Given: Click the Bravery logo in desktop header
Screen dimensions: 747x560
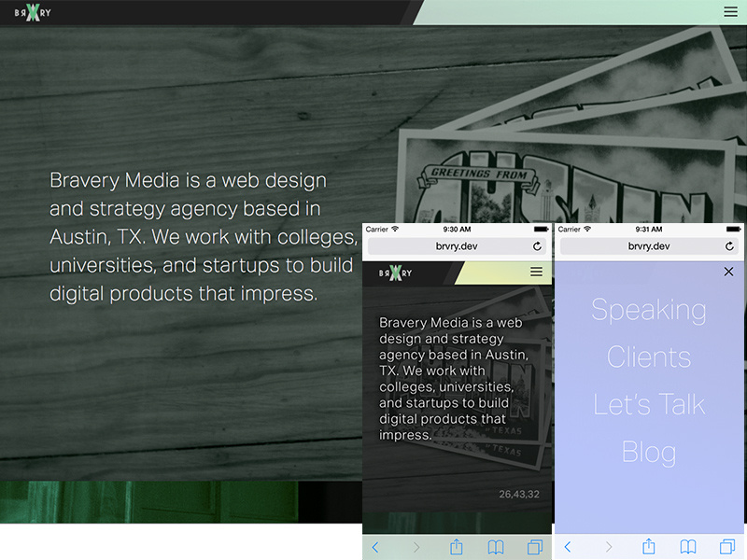Looking at the screenshot, I should 33,13.
